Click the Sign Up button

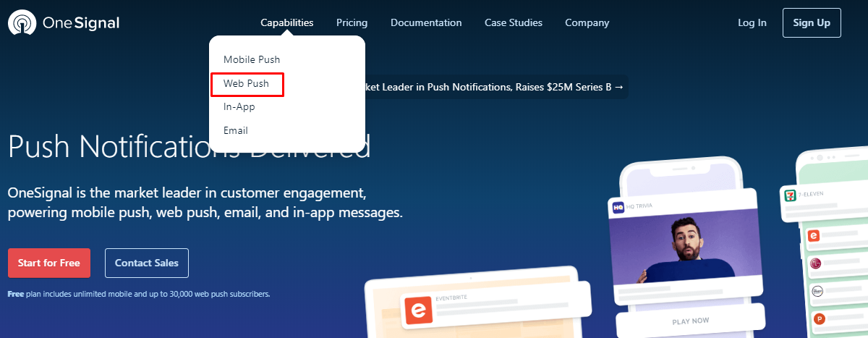pyautogui.click(x=812, y=22)
